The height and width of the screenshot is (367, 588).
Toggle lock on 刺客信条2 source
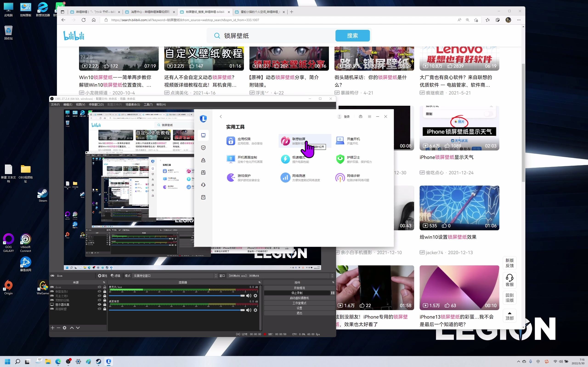coord(105,291)
